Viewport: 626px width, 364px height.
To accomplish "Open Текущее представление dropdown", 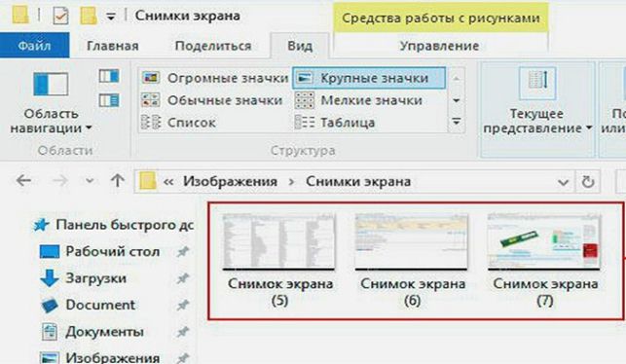I will (537, 122).
